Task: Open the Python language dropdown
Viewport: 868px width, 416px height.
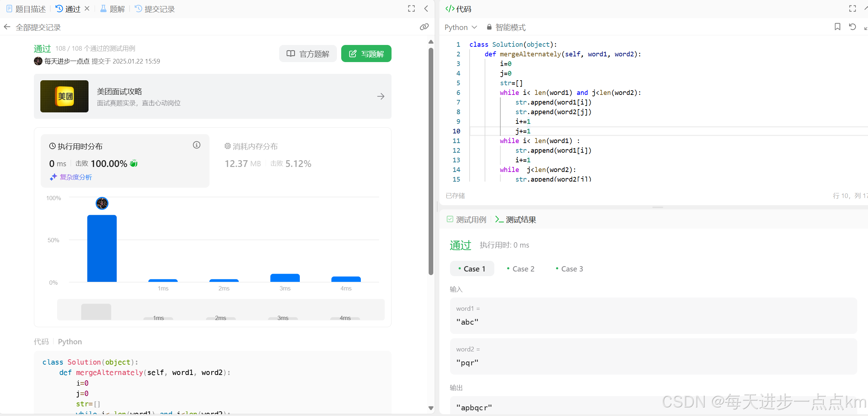Action: 460,27
